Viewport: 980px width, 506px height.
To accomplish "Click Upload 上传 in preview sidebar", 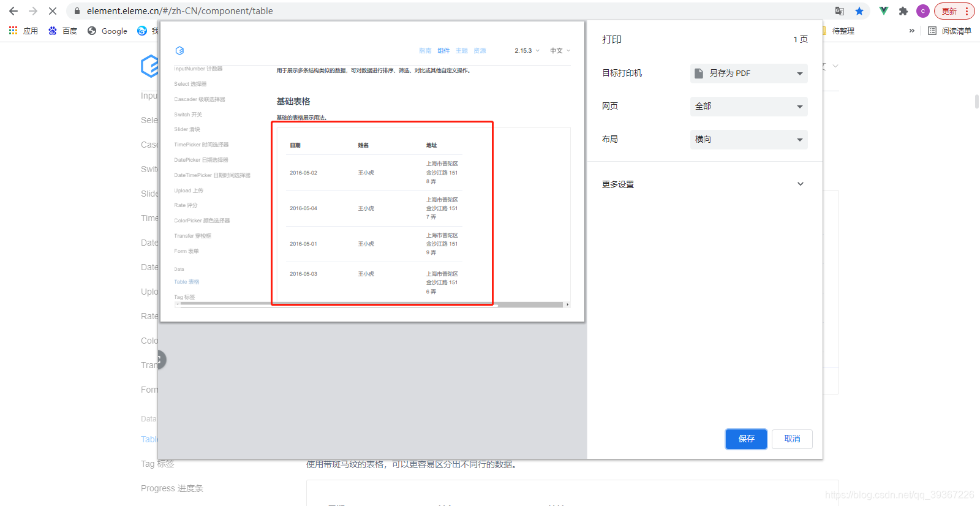I will point(188,191).
